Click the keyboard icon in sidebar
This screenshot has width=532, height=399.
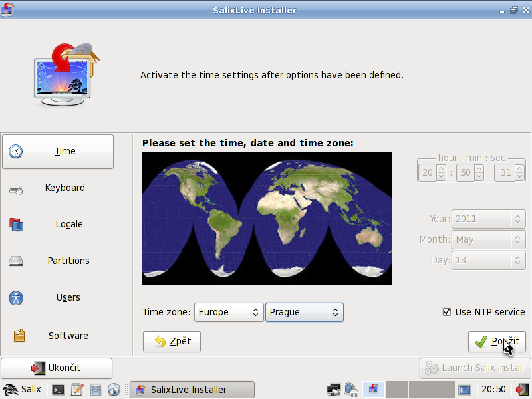pyautogui.click(x=16, y=190)
